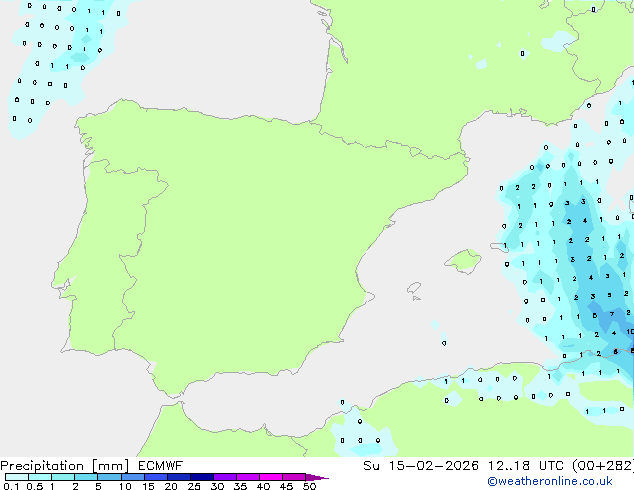Viewport: 634px width, 490px height.
Task: Click the legend tick label '25'
Action: [194, 486]
